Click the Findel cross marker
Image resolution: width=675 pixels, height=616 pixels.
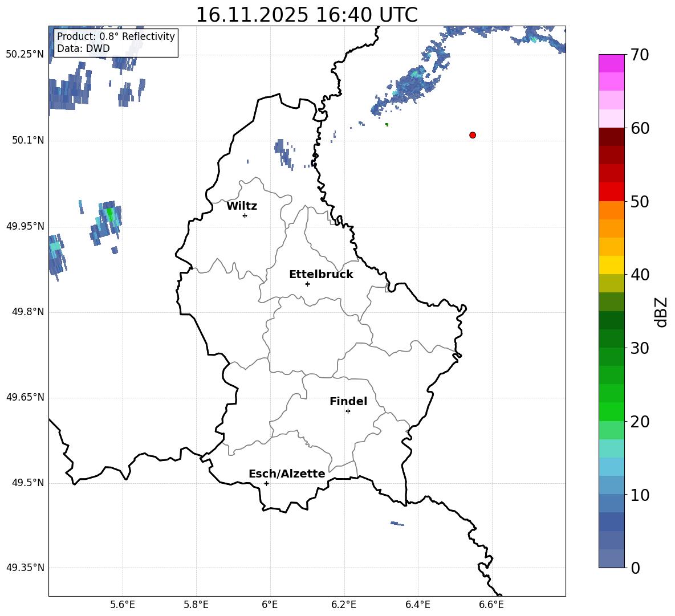tap(348, 411)
